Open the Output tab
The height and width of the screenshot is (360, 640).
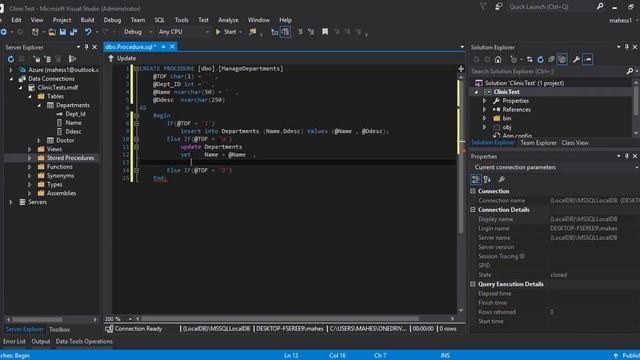point(41,341)
